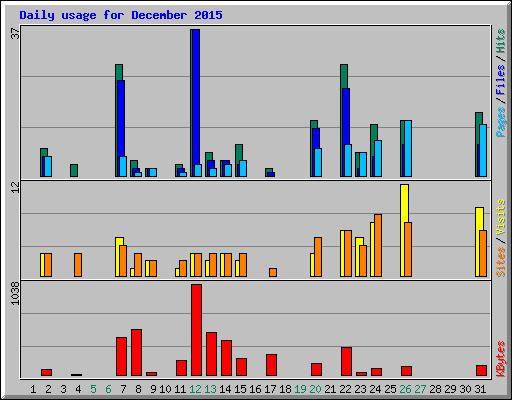Screen dimensions: 512x400
Task: Click the cyan Pages bar on day 31
Action: click(483, 150)
